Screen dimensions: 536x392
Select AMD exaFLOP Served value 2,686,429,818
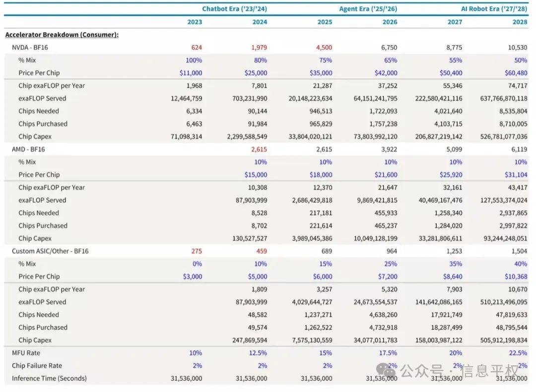tap(312, 200)
